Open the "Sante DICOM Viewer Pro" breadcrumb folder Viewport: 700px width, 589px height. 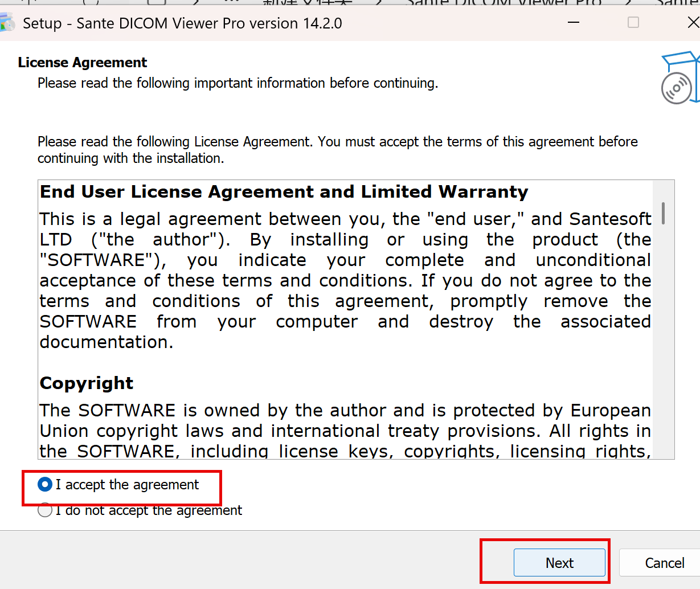(503, 3)
